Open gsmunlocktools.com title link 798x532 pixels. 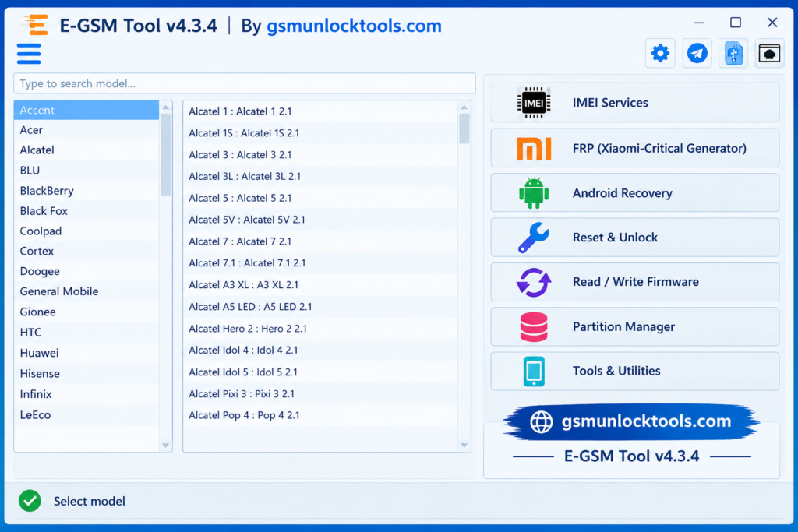(x=355, y=26)
